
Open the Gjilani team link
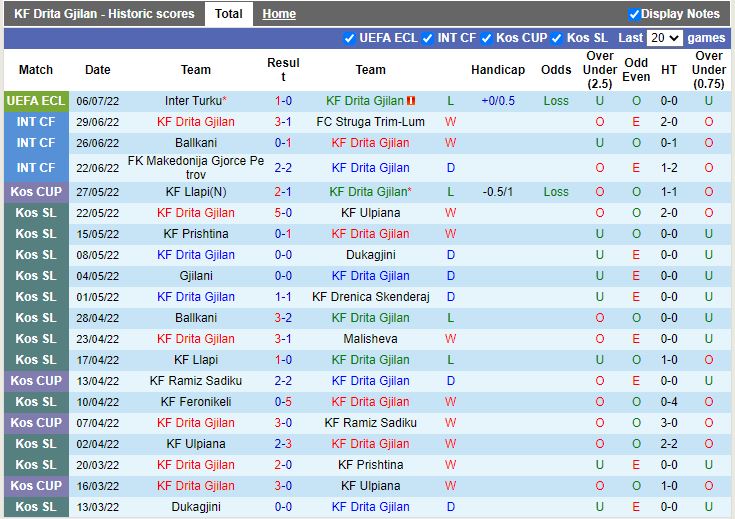coord(195,276)
